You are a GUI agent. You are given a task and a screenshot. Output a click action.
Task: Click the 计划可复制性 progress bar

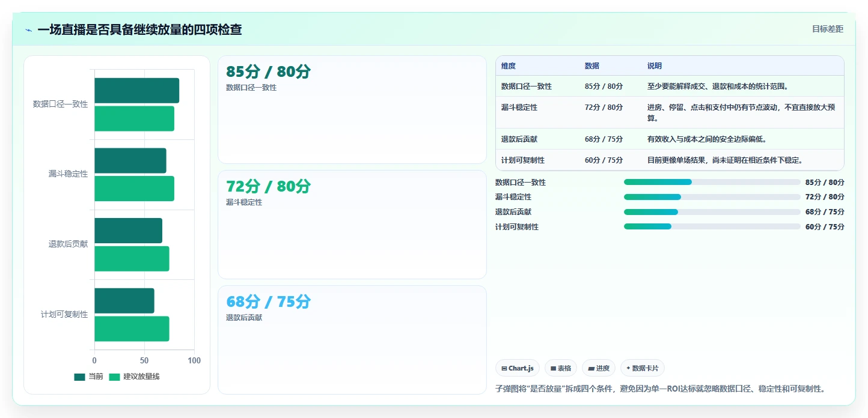[x=712, y=226]
